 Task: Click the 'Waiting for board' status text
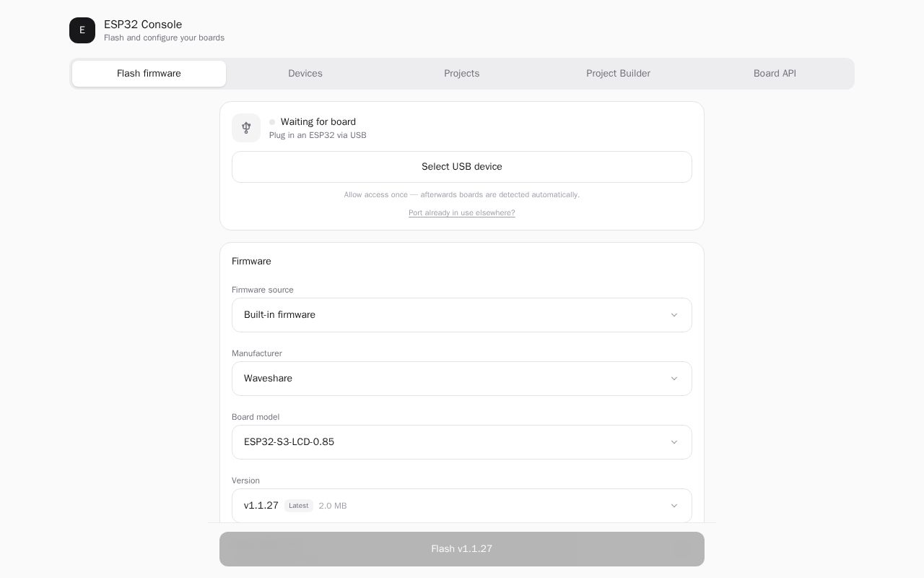click(x=318, y=122)
